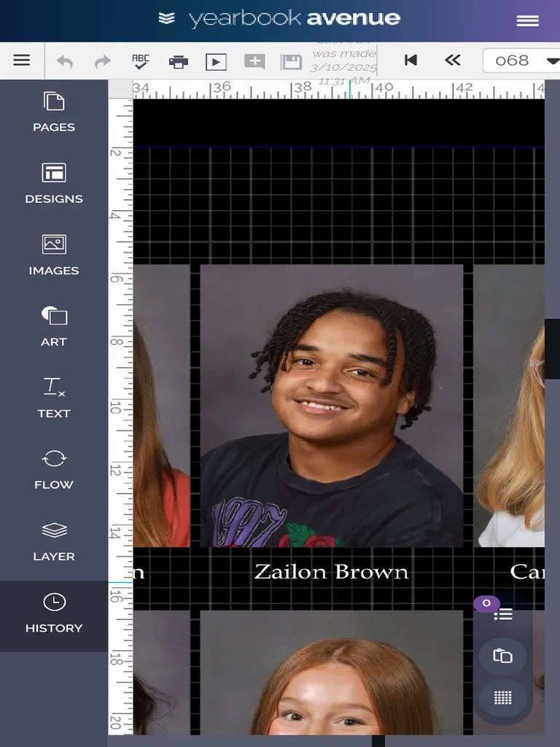
Task: Go back with double-chevron arrow
Action: point(452,60)
